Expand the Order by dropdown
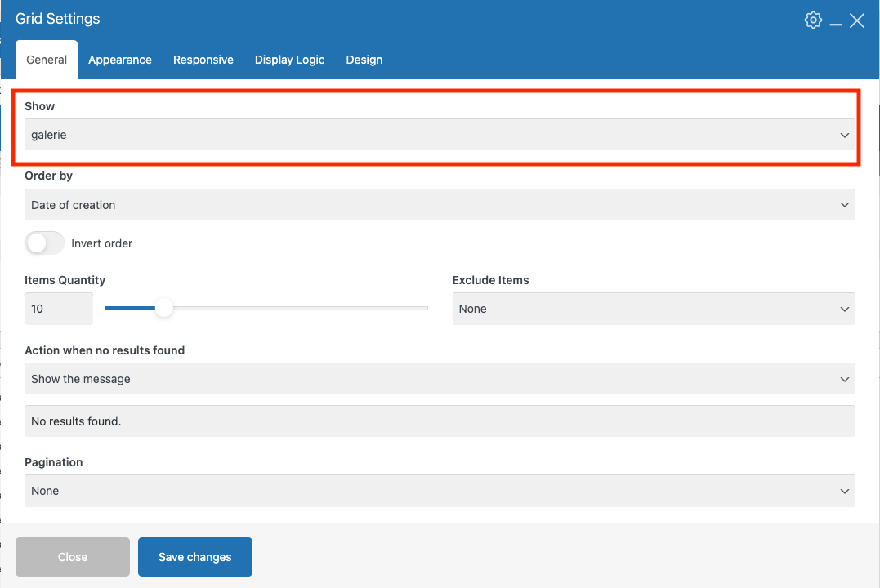 coord(440,205)
